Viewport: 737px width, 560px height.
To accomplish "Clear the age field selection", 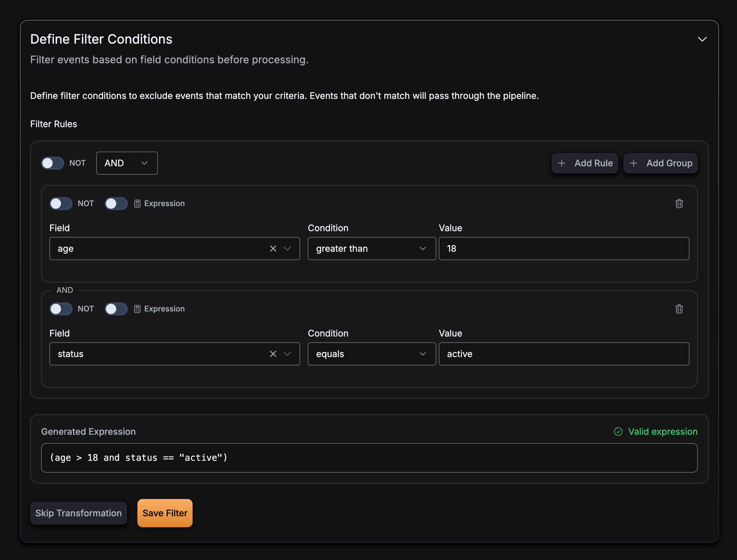I will tap(273, 248).
